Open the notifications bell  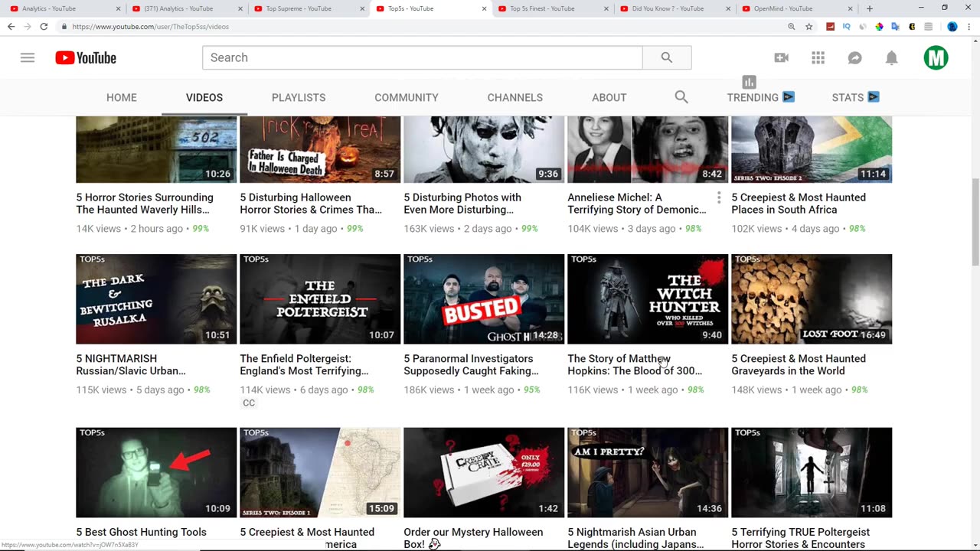click(892, 57)
